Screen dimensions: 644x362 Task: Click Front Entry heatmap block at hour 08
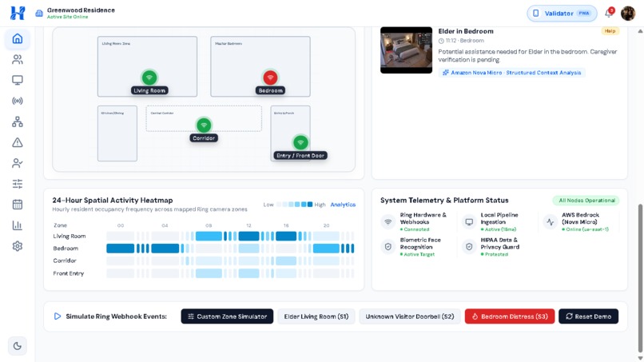pos(209,273)
